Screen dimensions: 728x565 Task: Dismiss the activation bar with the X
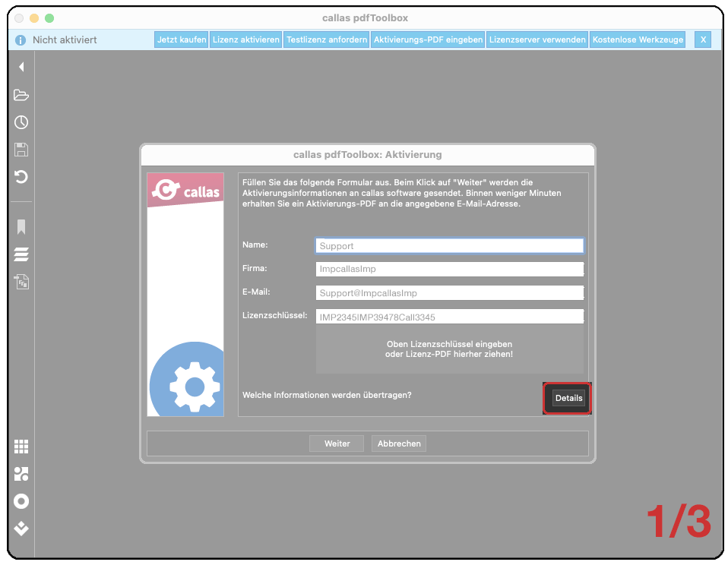(703, 39)
